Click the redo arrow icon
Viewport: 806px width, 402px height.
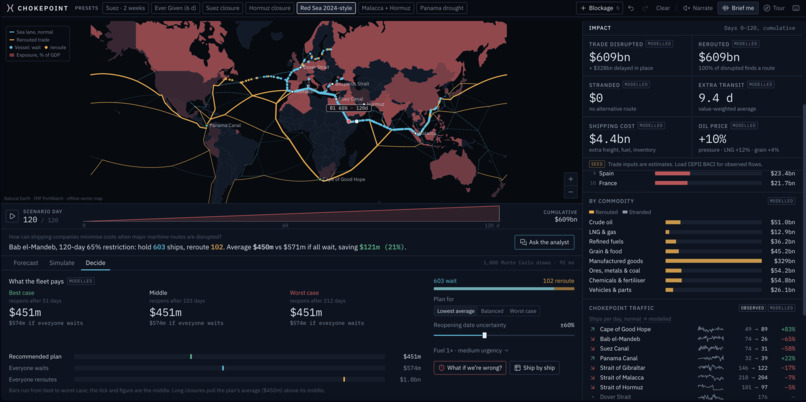point(645,8)
